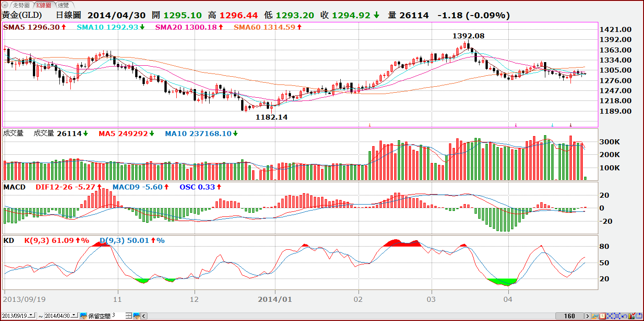Click the SMA20 1300.18 label
Viewport: 644px width, 321px height.
[x=186, y=27]
